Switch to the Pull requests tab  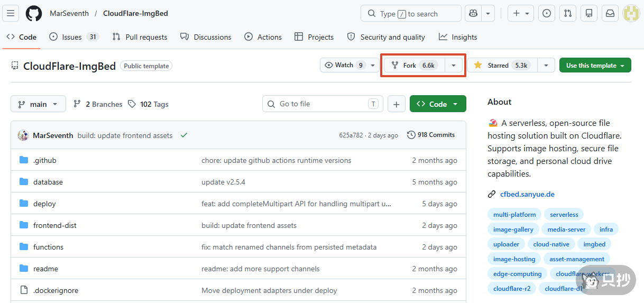(x=140, y=37)
